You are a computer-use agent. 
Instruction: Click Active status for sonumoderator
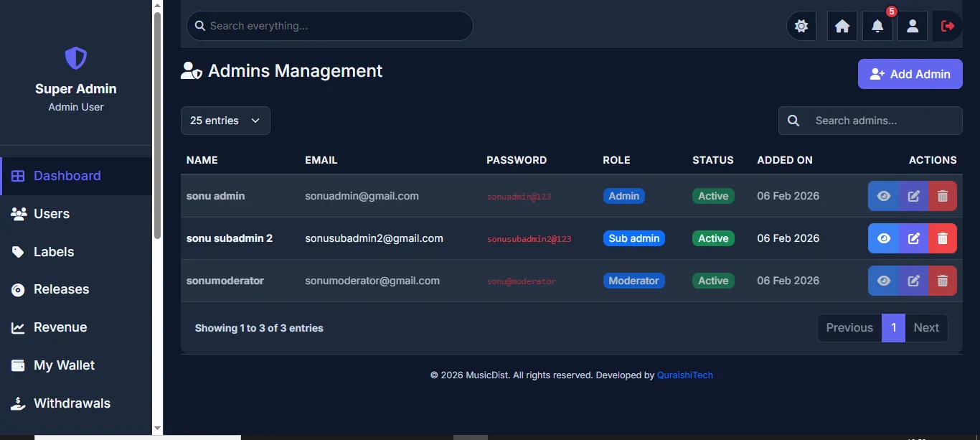[x=713, y=281]
